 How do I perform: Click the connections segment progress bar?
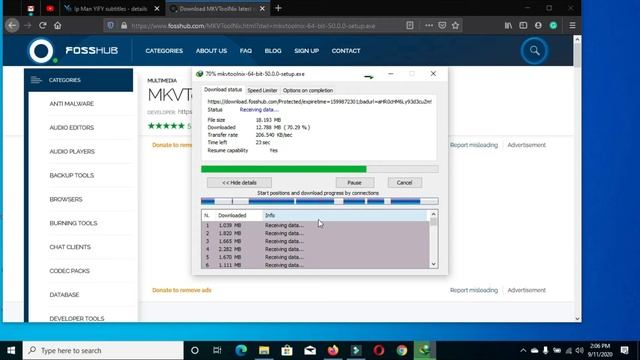[x=320, y=201]
